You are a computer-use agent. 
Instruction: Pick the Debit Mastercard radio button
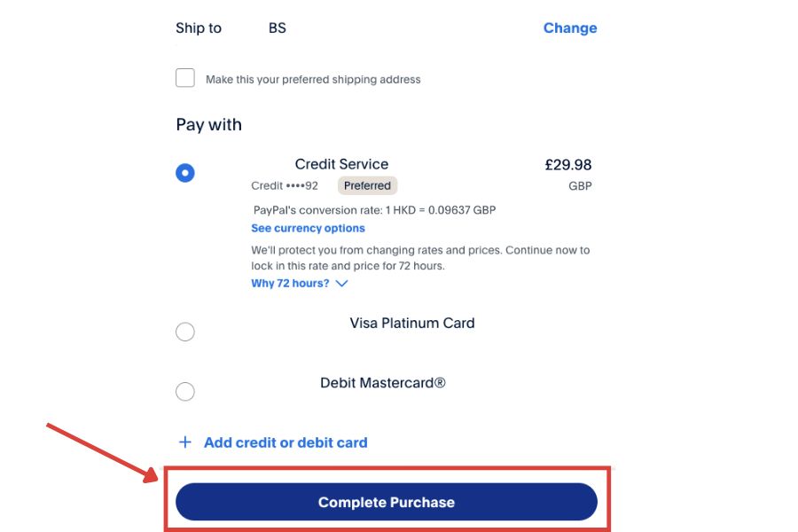[x=185, y=391]
